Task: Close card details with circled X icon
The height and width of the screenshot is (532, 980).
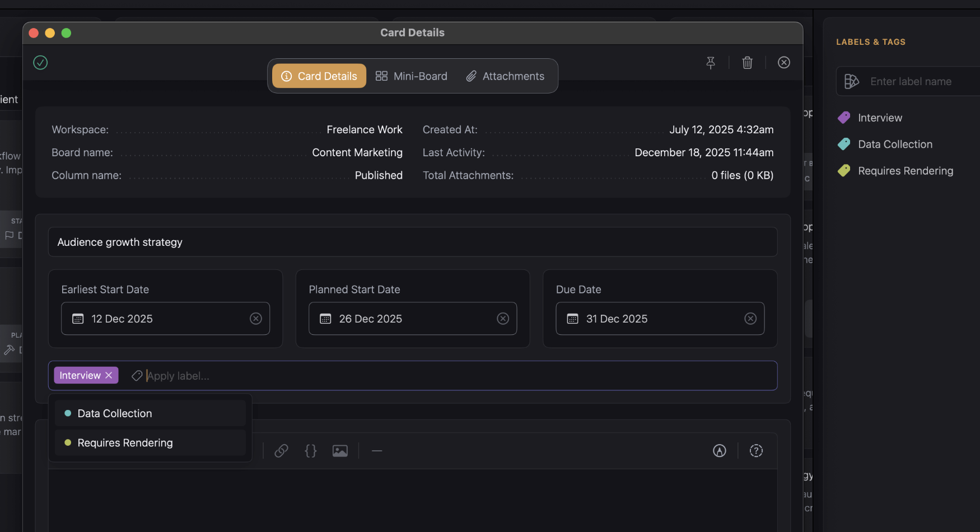Action: 784,63
